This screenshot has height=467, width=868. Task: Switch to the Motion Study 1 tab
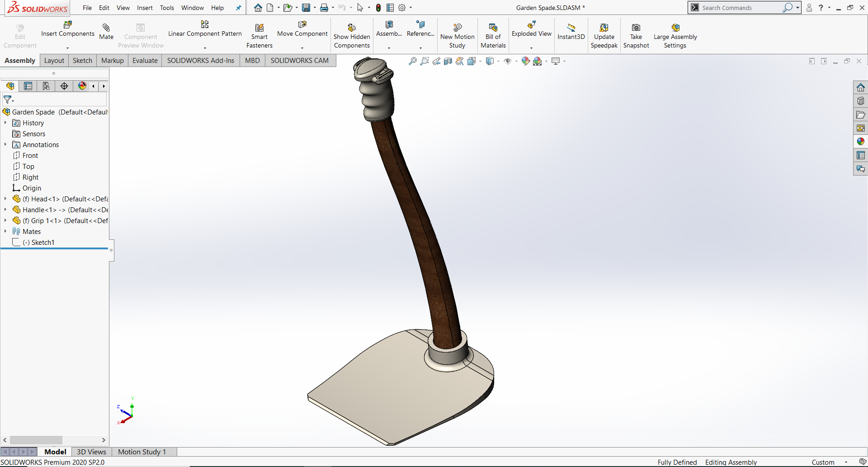tap(142, 452)
